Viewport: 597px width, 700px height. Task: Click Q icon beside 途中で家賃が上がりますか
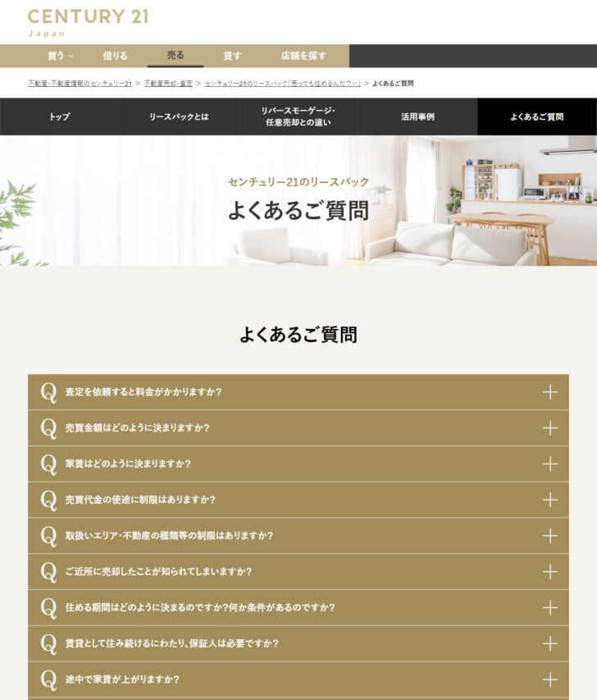(48, 680)
